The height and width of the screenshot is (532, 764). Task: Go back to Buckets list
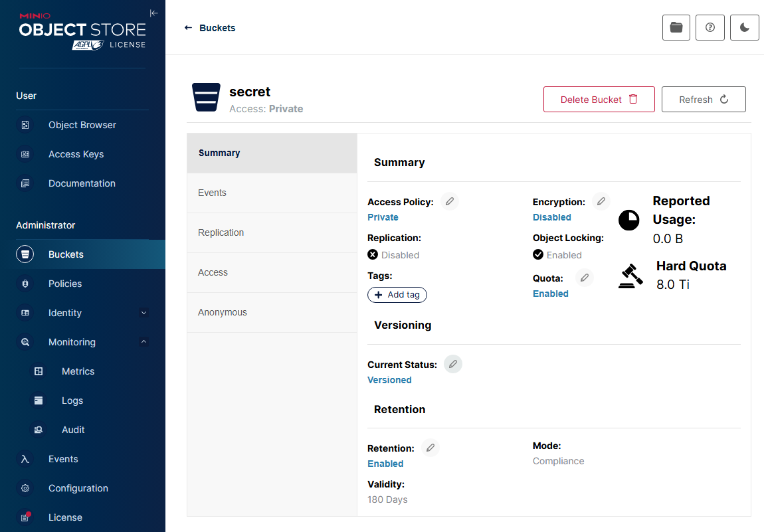coord(210,28)
